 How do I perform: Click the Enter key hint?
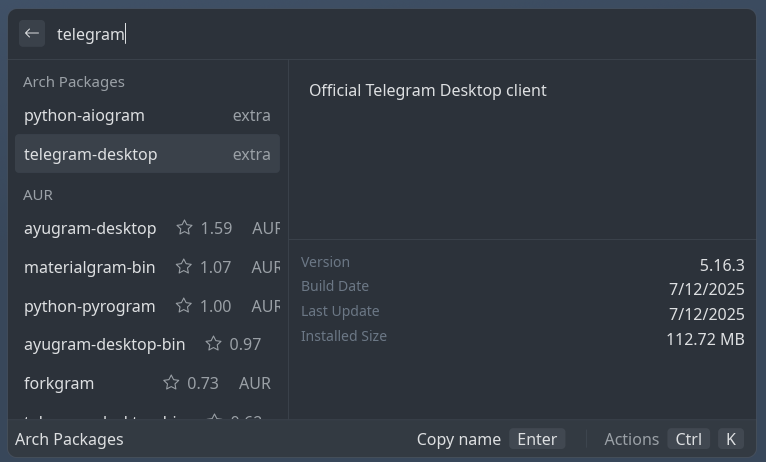[537, 439]
